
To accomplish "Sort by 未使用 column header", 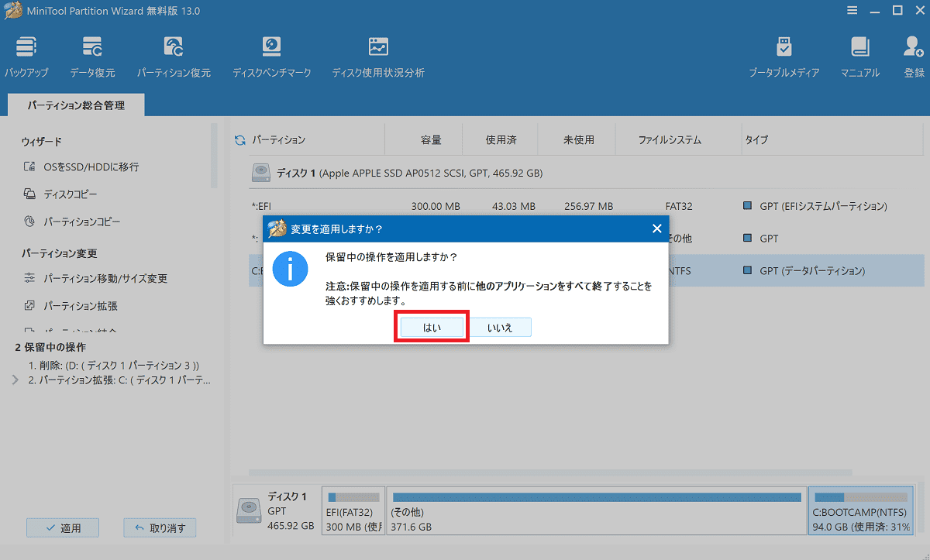I will coord(578,140).
